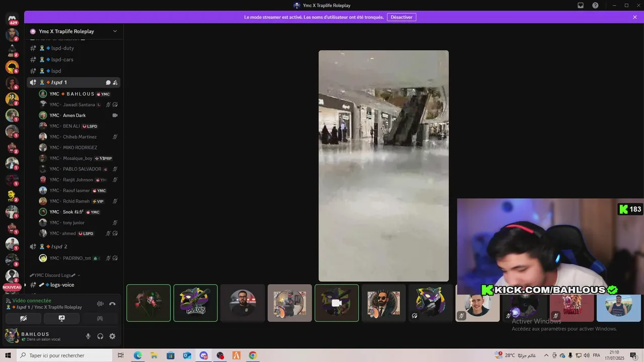
Task: Open chat bubble for lspd 1 channel
Action: coord(108,82)
